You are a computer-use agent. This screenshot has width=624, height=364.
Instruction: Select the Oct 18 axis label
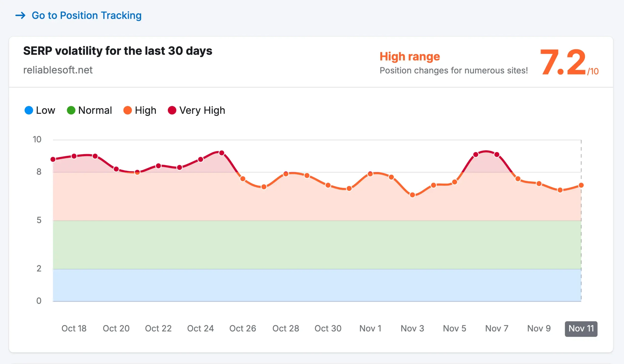74,329
